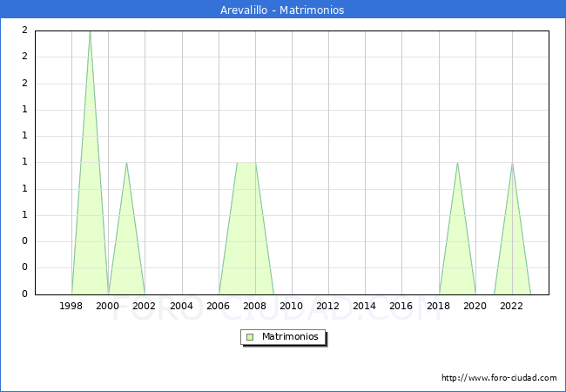Click the 2010 x-axis label
Image resolution: width=566 pixels, height=392 pixels.
pos(291,306)
